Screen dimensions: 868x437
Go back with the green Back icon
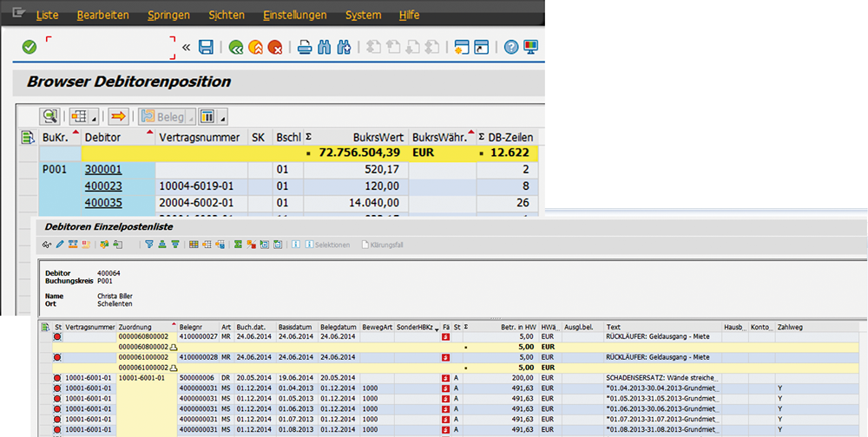click(x=236, y=47)
